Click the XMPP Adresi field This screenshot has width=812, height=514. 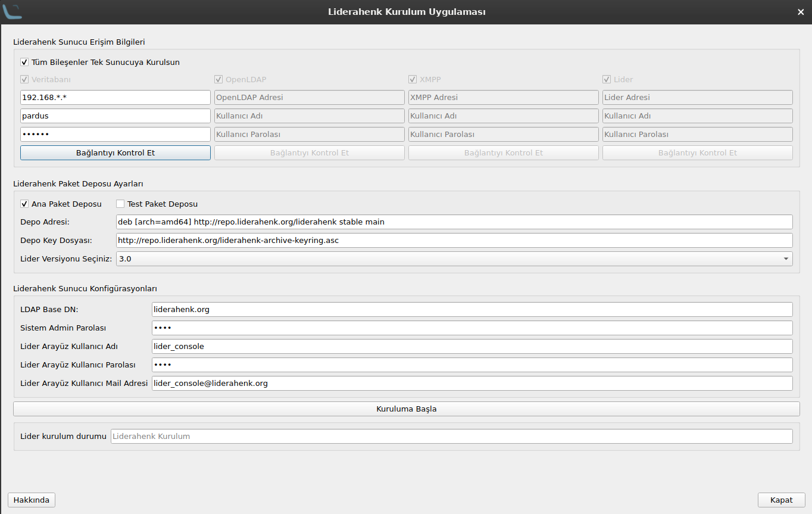[x=504, y=97]
